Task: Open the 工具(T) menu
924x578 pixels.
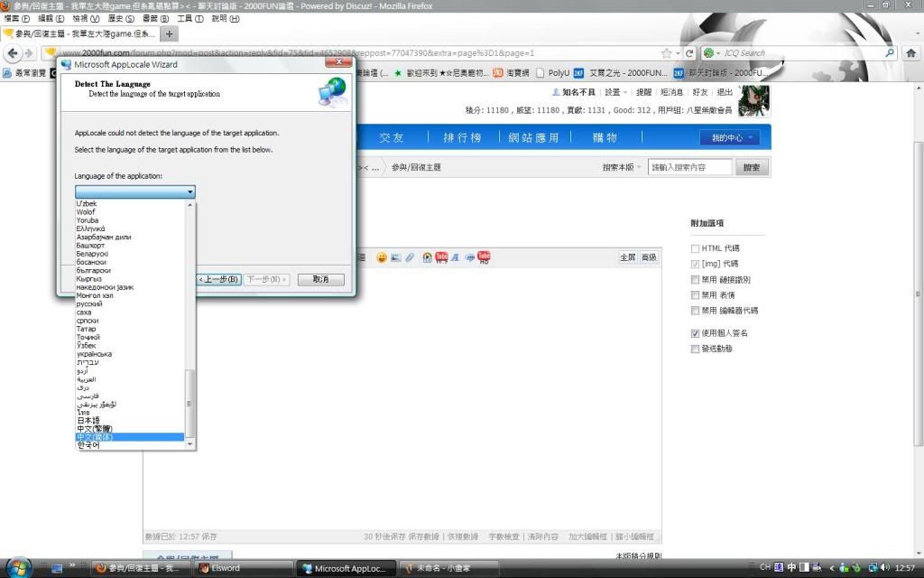Action: [190, 19]
